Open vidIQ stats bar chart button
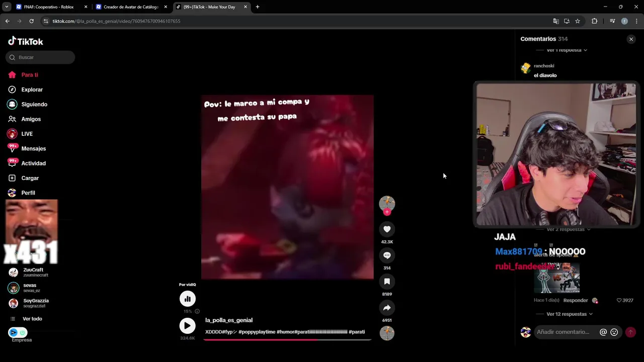This screenshot has width=644, height=362. click(188, 299)
